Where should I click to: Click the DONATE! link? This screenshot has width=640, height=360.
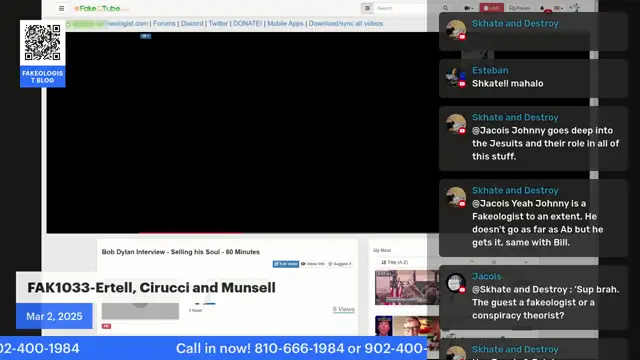tap(247, 24)
